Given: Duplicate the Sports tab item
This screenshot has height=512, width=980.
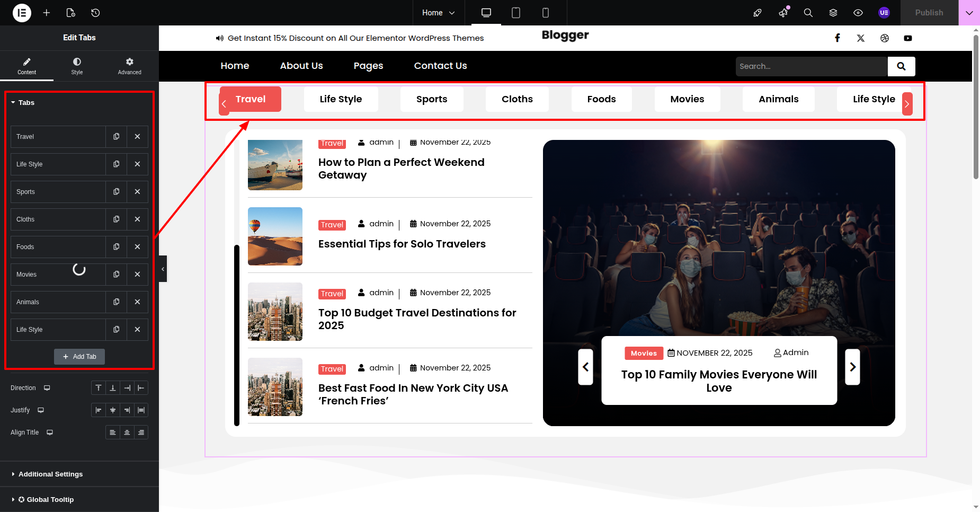Looking at the screenshot, I should [x=117, y=192].
